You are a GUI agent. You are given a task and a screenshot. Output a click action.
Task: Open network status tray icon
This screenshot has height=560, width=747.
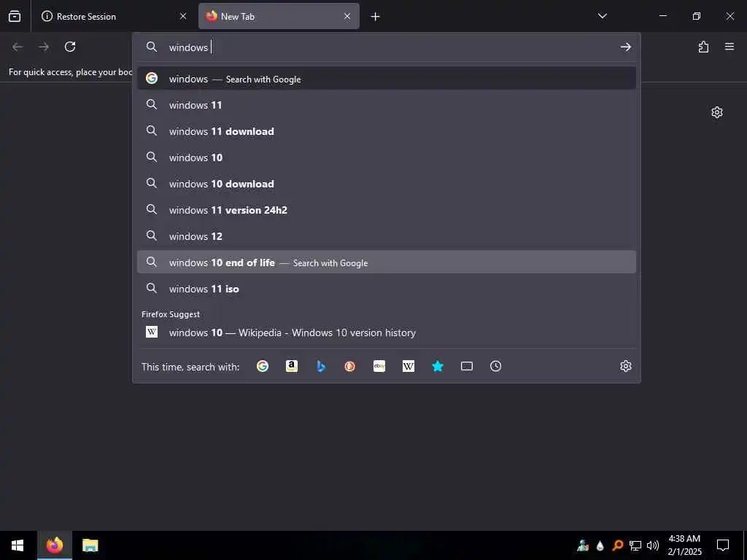635,545
